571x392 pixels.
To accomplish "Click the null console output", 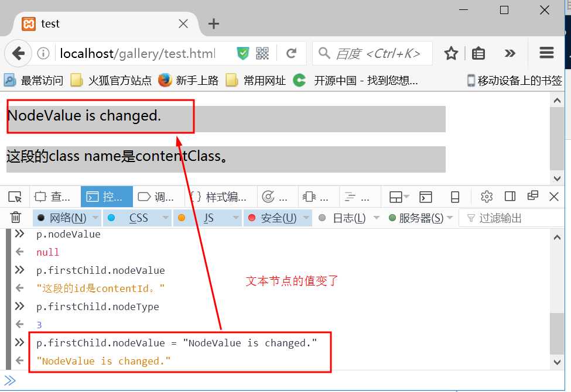I will [47, 252].
